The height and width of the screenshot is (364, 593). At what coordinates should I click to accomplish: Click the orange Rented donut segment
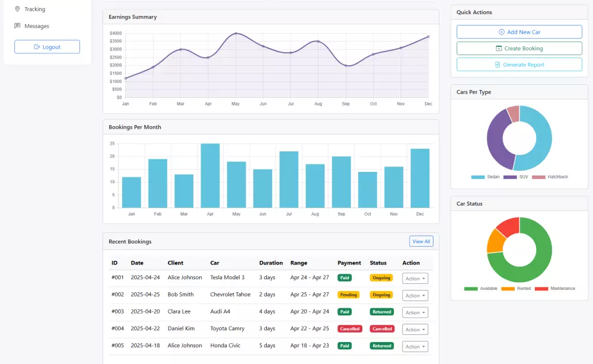[495, 241]
